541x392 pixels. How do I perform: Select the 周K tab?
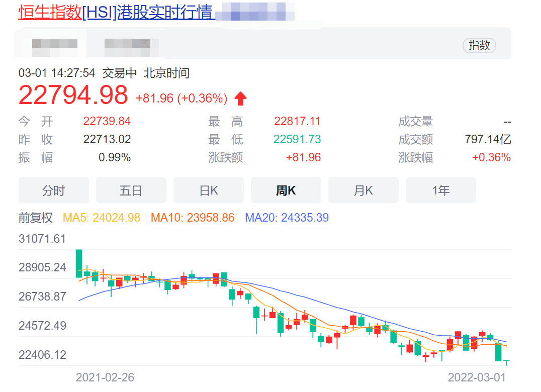pos(286,190)
